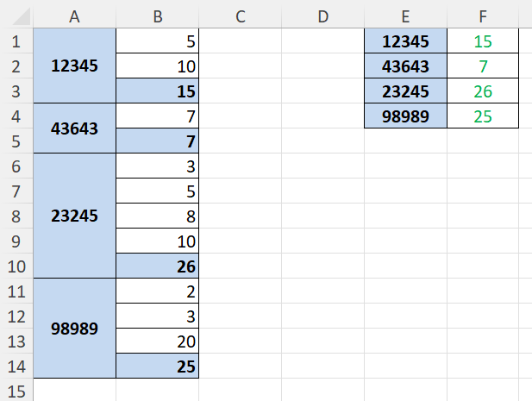
Task: Select column C header
Action: (x=241, y=16)
